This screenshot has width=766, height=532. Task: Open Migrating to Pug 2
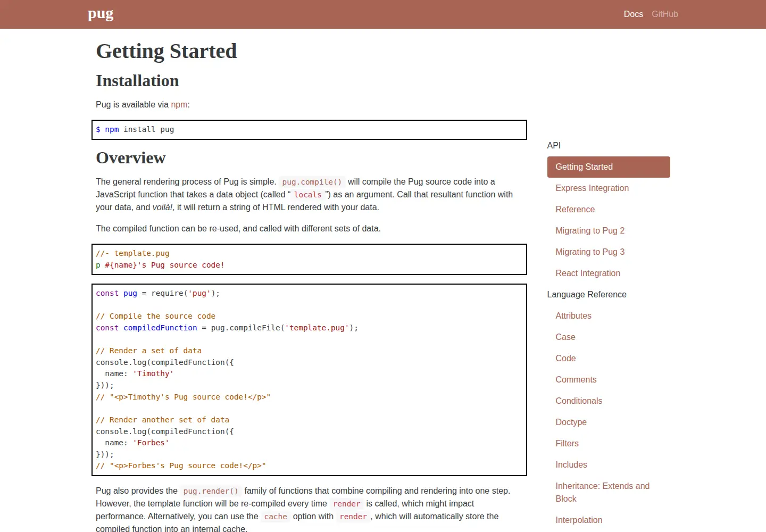(590, 231)
